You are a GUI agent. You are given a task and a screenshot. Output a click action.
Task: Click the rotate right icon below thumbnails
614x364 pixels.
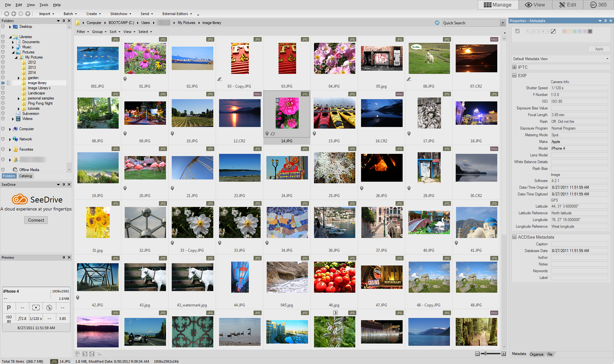tap(92, 354)
